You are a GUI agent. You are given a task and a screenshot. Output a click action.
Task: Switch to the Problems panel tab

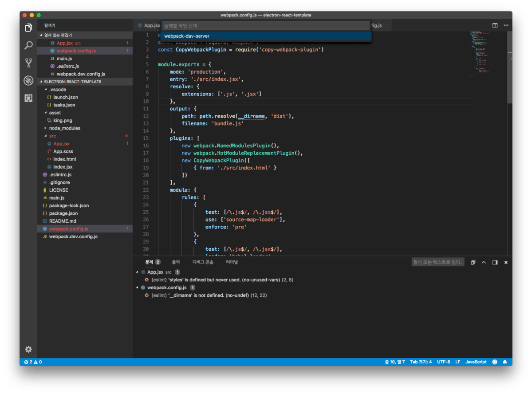tap(153, 262)
